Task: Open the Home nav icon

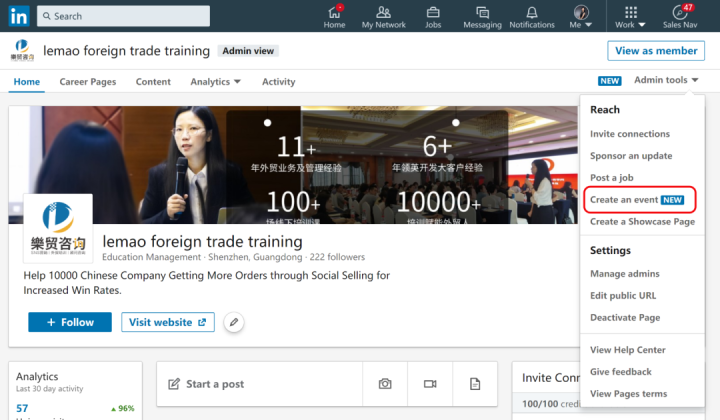Action: [x=334, y=17]
